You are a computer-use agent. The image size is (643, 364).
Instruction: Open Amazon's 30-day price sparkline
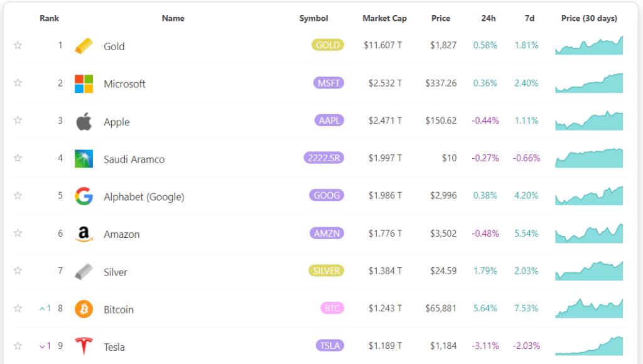pyautogui.click(x=589, y=233)
